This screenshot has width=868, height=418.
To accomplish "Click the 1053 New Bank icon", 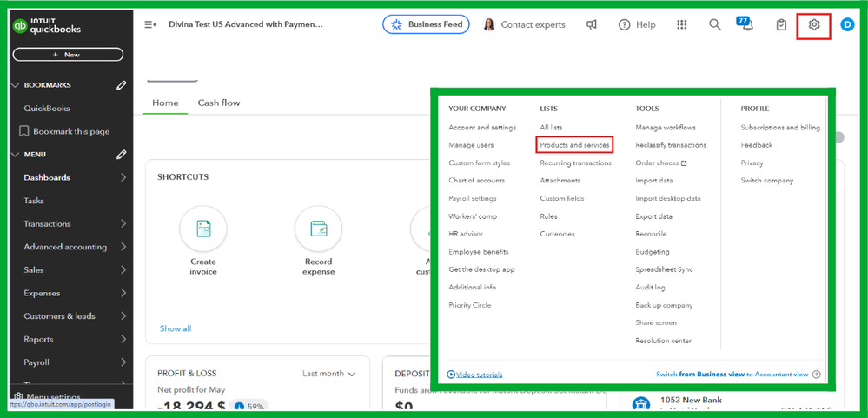I will pyautogui.click(x=640, y=404).
